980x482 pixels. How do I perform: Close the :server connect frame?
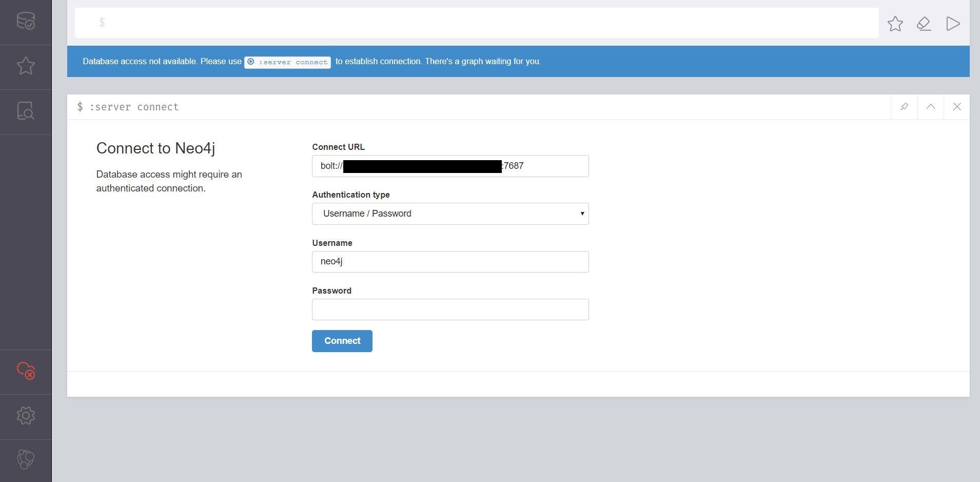(x=957, y=107)
